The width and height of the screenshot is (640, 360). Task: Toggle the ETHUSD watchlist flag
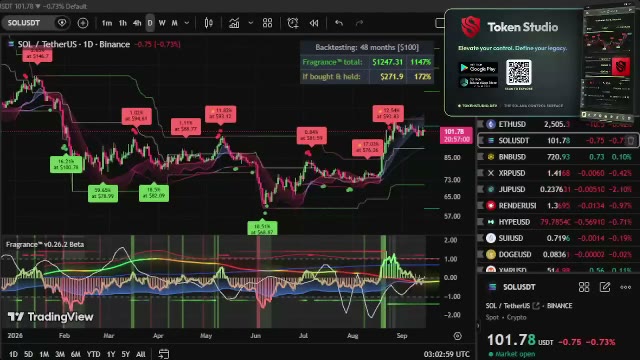[480, 124]
